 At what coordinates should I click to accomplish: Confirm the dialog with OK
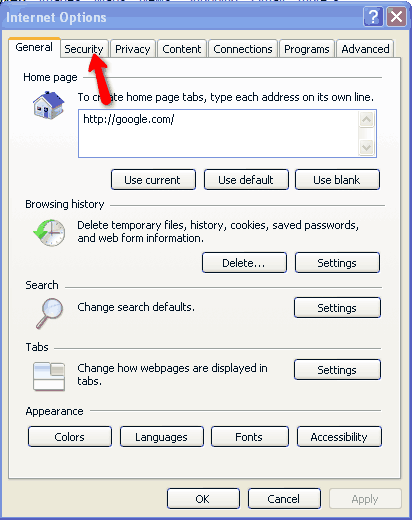tap(203, 499)
